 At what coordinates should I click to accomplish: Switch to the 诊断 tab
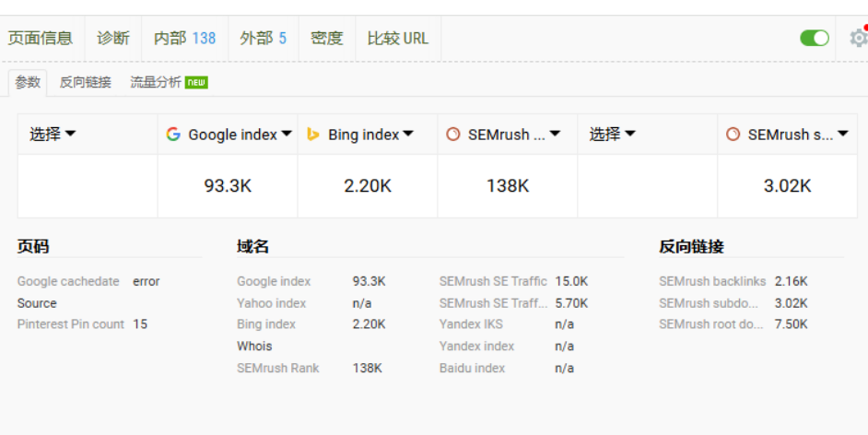(x=113, y=38)
